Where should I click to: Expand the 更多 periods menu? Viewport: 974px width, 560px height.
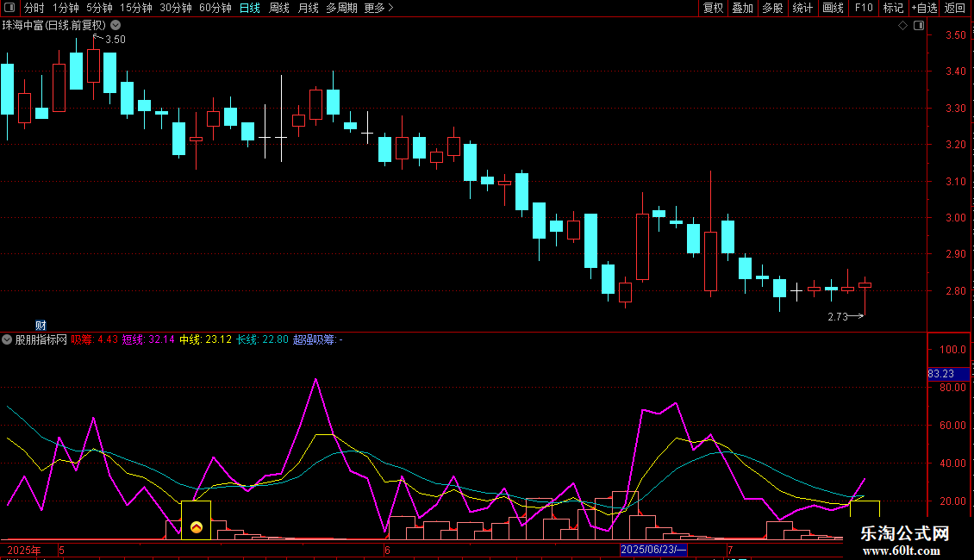(x=378, y=8)
